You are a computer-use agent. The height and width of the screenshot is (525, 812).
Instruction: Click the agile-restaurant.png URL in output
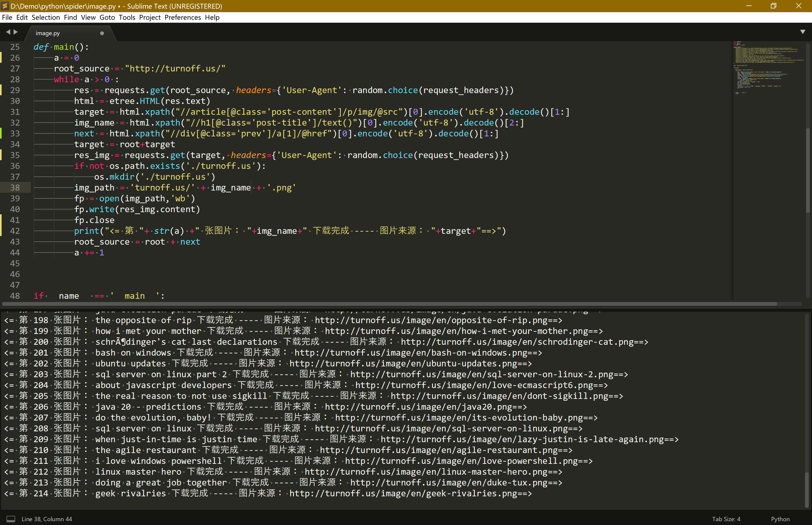438,450
